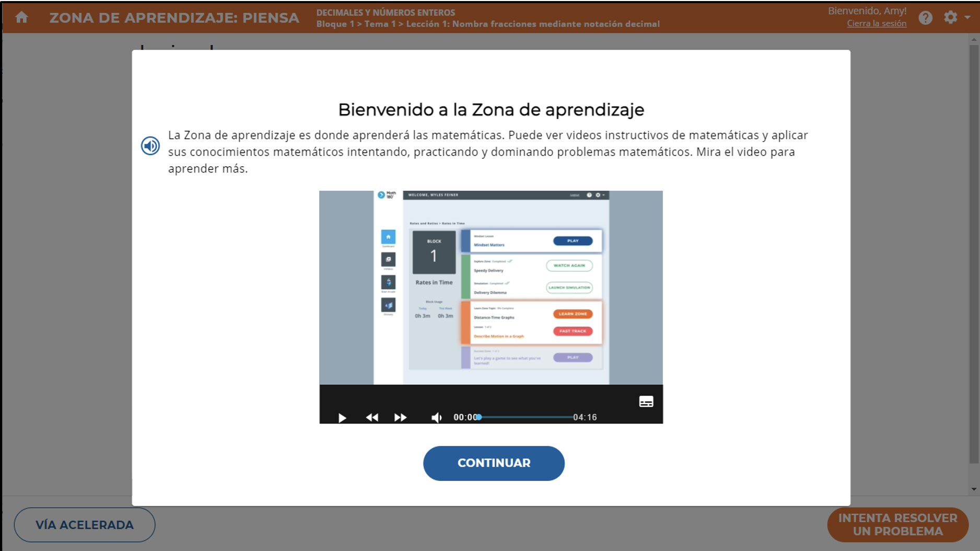Click the CONTINUAR button
Image resolution: width=980 pixels, height=551 pixels.
click(x=494, y=463)
